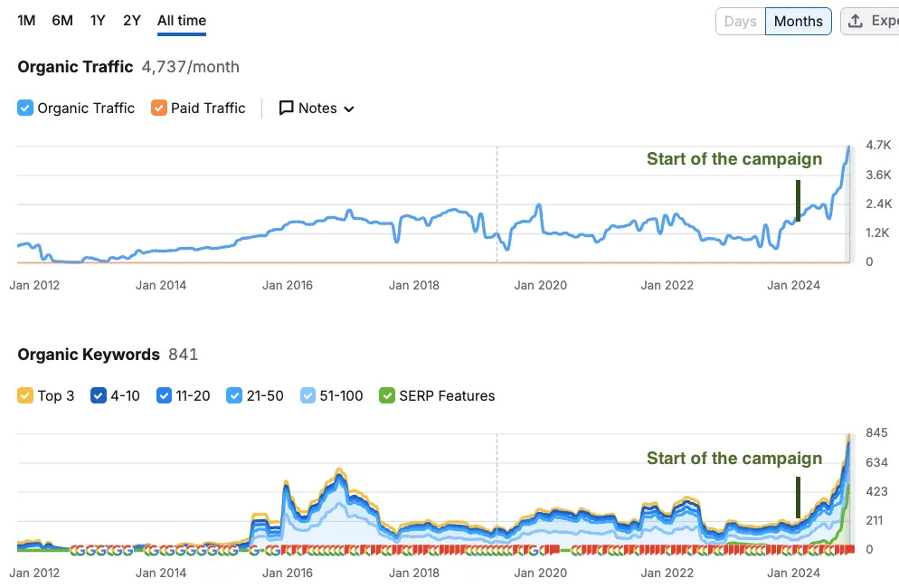Image resolution: width=899 pixels, height=588 pixels.
Task: Click the Export upload icon
Action: click(x=856, y=21)
